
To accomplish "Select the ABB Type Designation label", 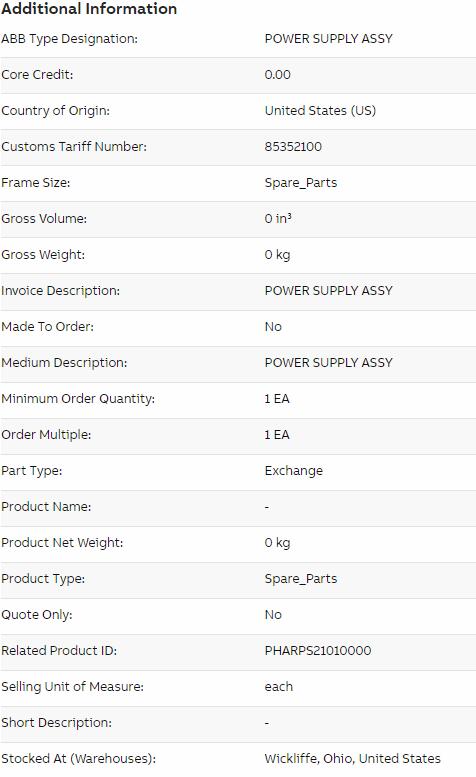I will coord(69,39).
